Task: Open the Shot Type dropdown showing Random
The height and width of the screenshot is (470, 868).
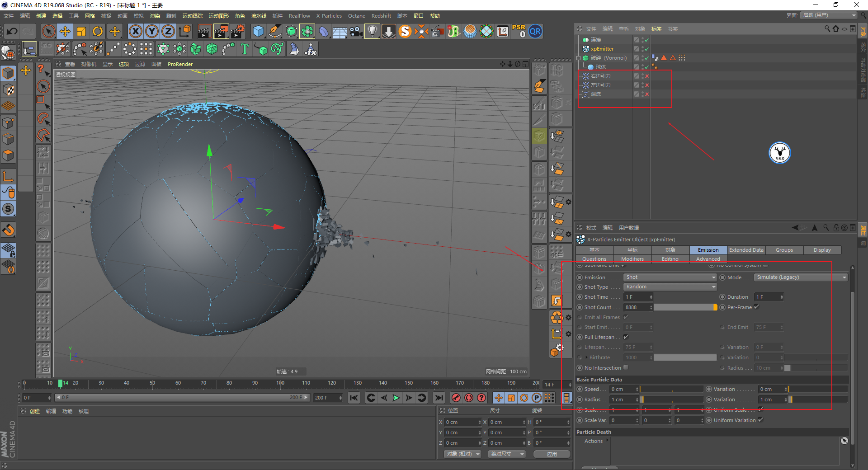Action: 670,287
